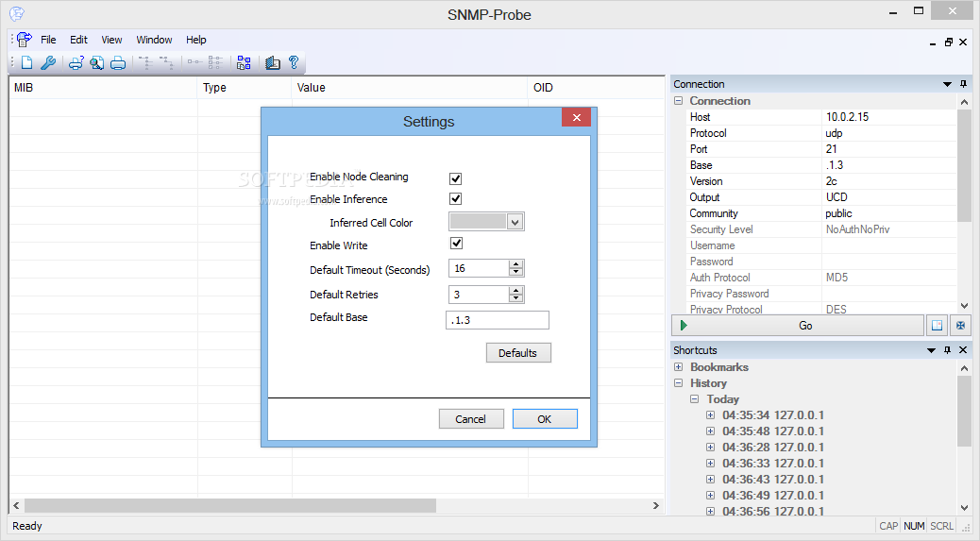980x541 pixels.
Task: Open Shortcuts panel options dropdown arrow
Action: (931, 350)
